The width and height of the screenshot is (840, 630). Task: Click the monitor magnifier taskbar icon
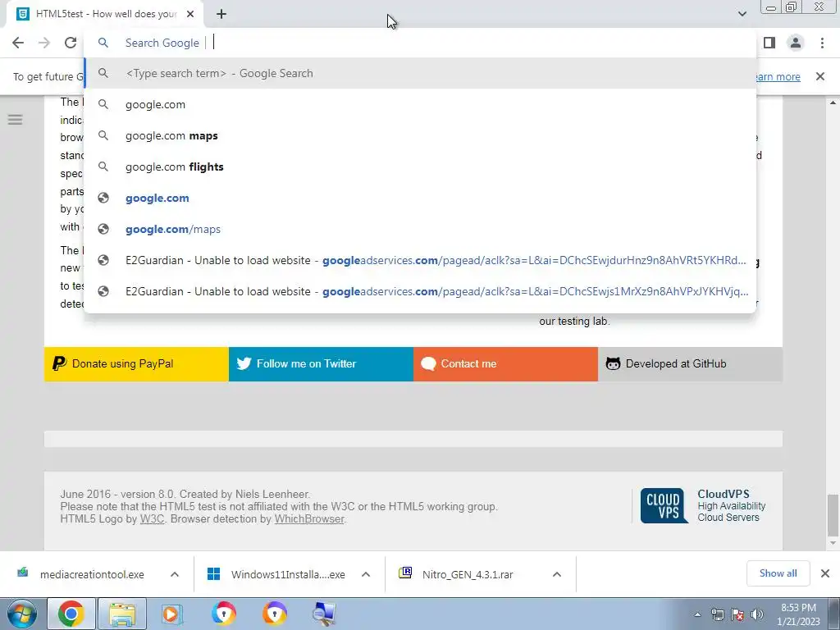pyautogui.click(x=324, y=614)
